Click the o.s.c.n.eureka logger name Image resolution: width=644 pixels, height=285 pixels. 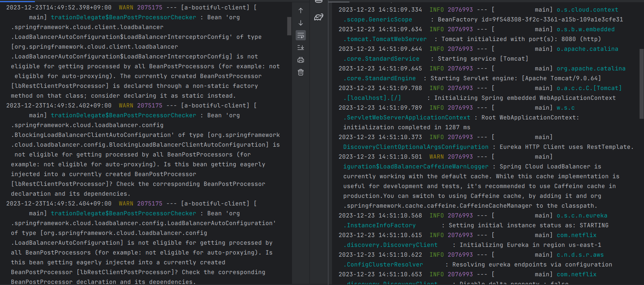pyautogui.click(x=582, y=215)
